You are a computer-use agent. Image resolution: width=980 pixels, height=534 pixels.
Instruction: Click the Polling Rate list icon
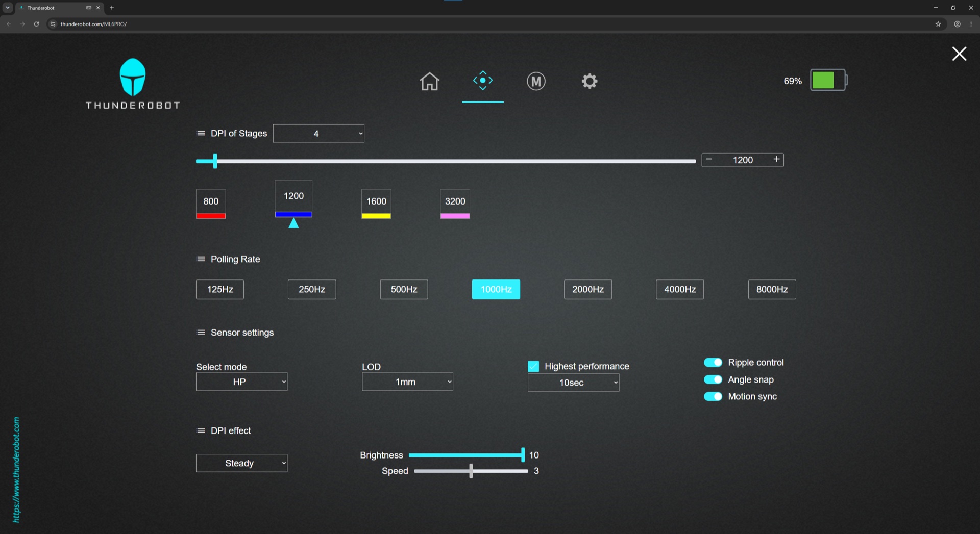click(201, 259)
